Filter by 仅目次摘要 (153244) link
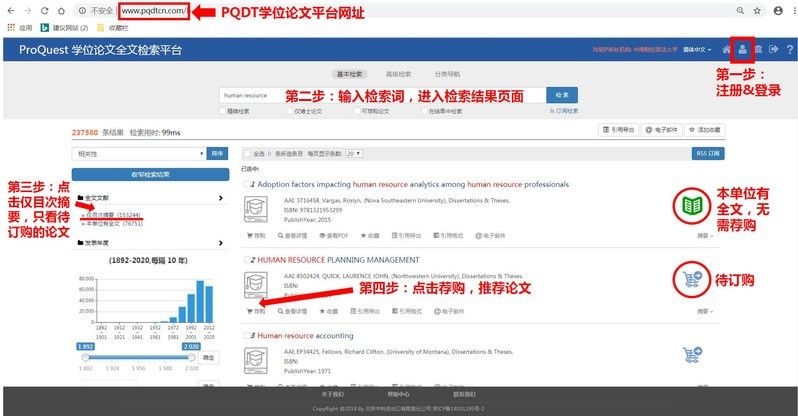The height and width of the screenshot is (416, 798). (111, 215)
